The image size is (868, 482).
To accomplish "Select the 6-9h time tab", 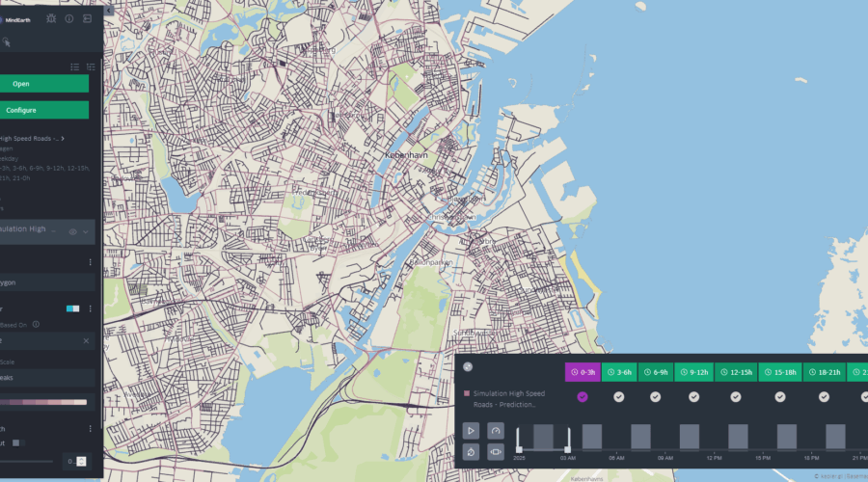I will point(657,372).
